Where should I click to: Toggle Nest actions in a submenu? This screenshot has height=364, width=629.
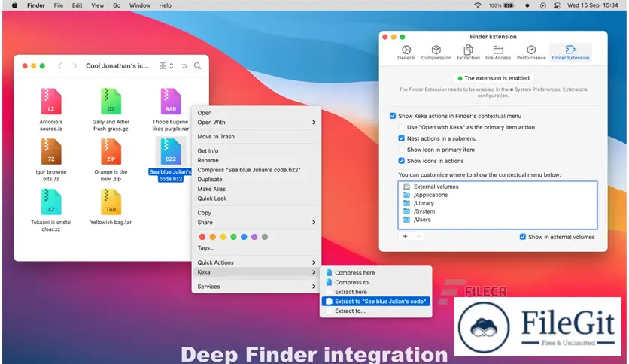coord(401,138)
